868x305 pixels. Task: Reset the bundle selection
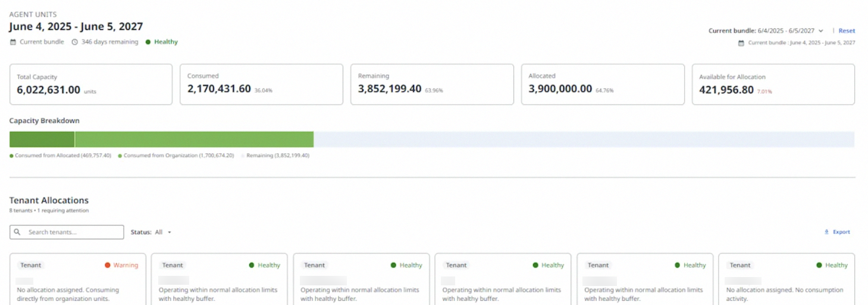pos(847,30)
